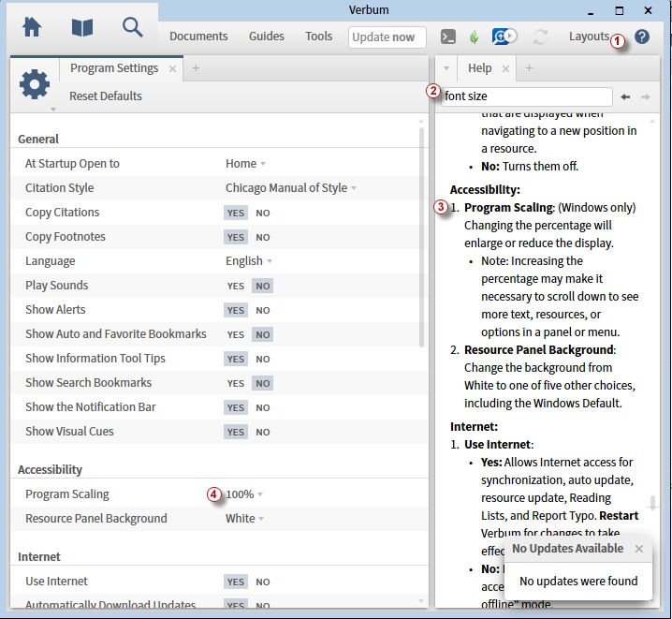Click Resource Panel Background text in Help
The image size is (672, 619).
pyautogui.click(x=539, y=350)
